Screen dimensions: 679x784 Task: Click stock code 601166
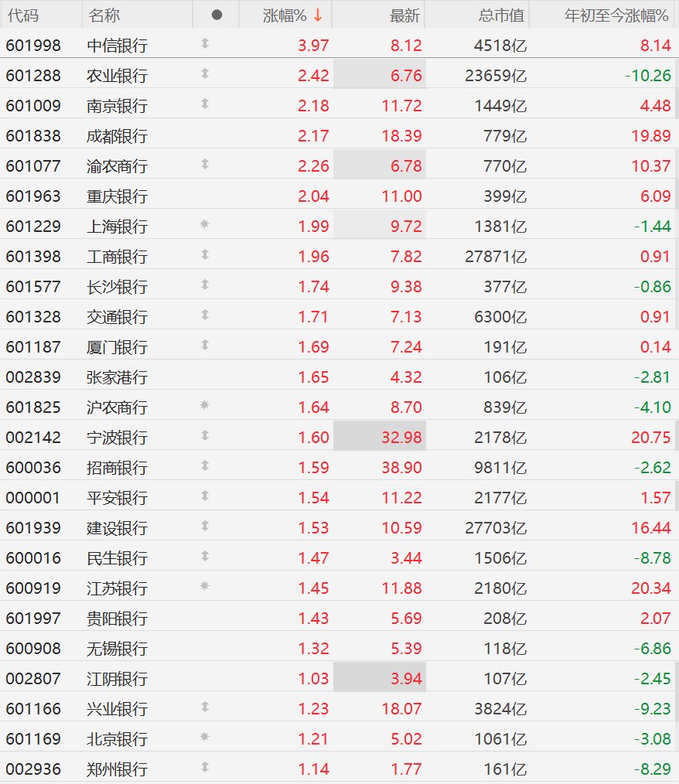pos(33,708)
